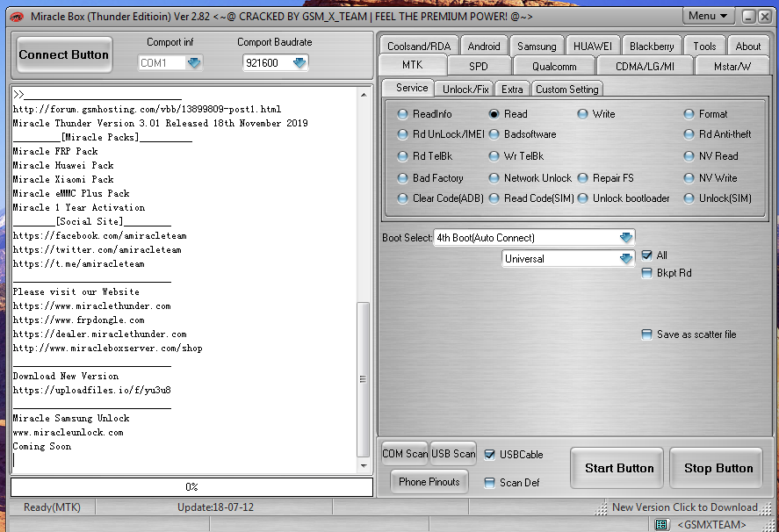
Task: Open the Unlock/Fix sub-tab
Action: pyautogui.click(x=465, y=90)
